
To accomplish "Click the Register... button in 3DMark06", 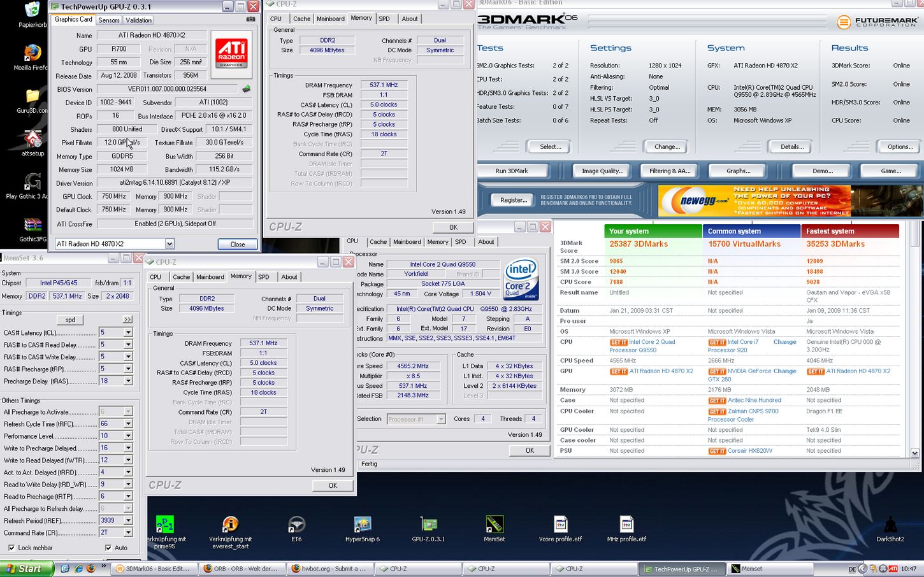I will 514,200.
